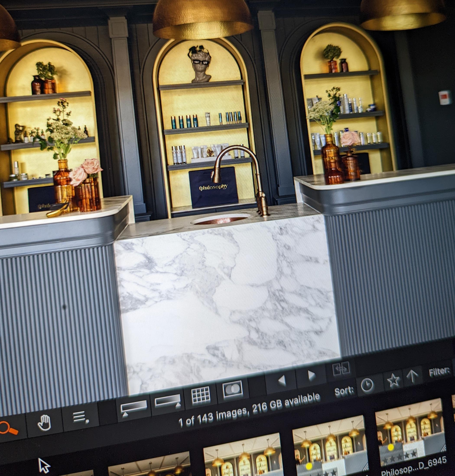Click gradient bar icon with left marker

click(134, 408)
